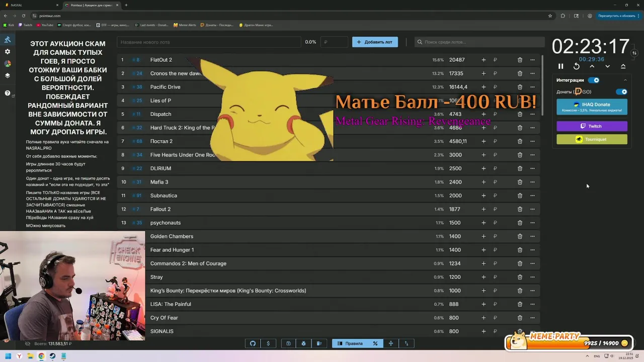Click the divide toolbar icon

click(x=390, y=343)
